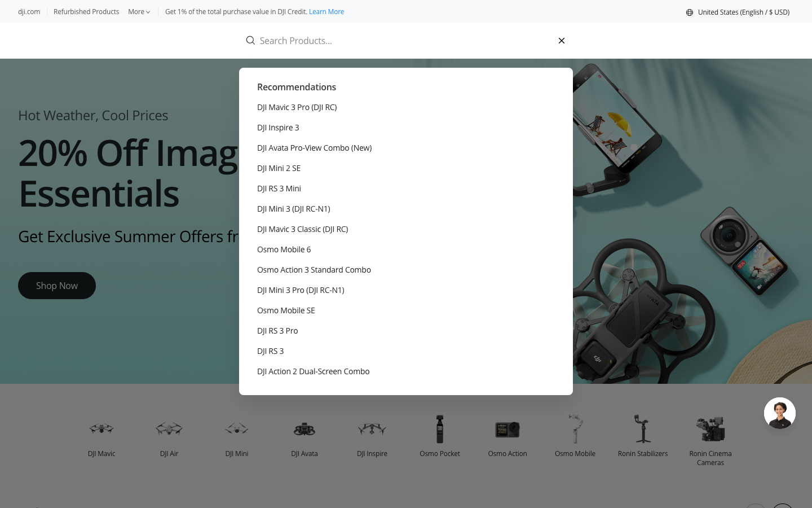Click the Osmo Mobile category label
The height and width of the screenshot is (508, 812).
575,454
